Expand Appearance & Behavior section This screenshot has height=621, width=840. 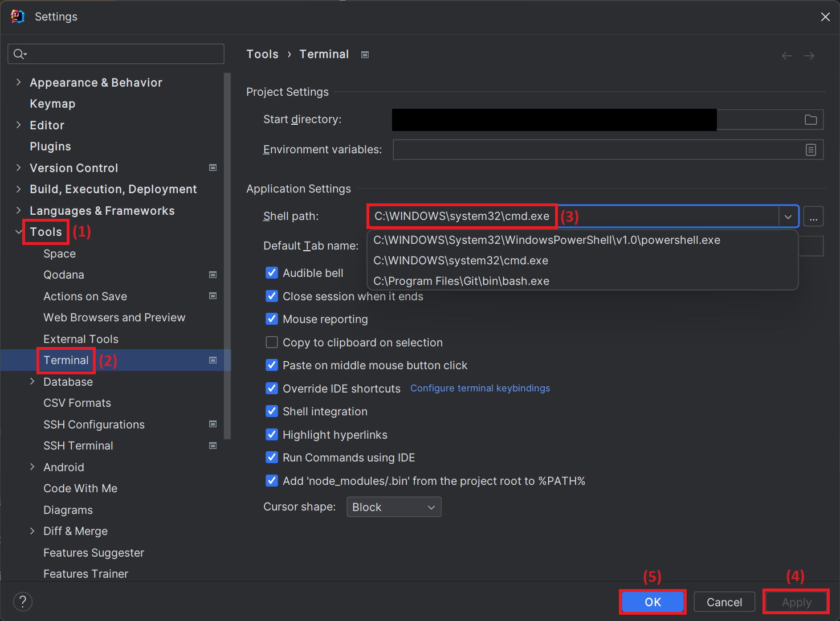tap(18, 83)
